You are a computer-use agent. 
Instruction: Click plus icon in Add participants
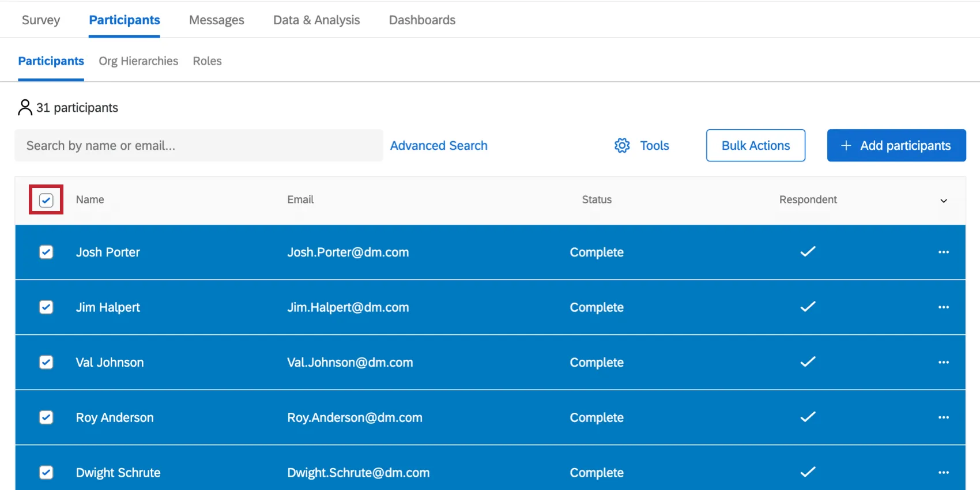[846, 145]
